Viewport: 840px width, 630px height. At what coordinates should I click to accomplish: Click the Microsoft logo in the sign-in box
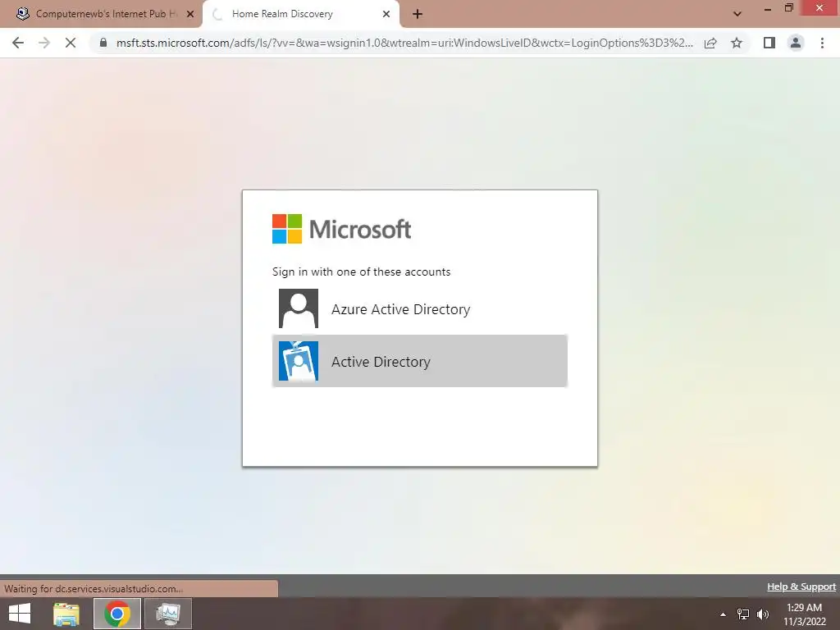click(341, 229)
